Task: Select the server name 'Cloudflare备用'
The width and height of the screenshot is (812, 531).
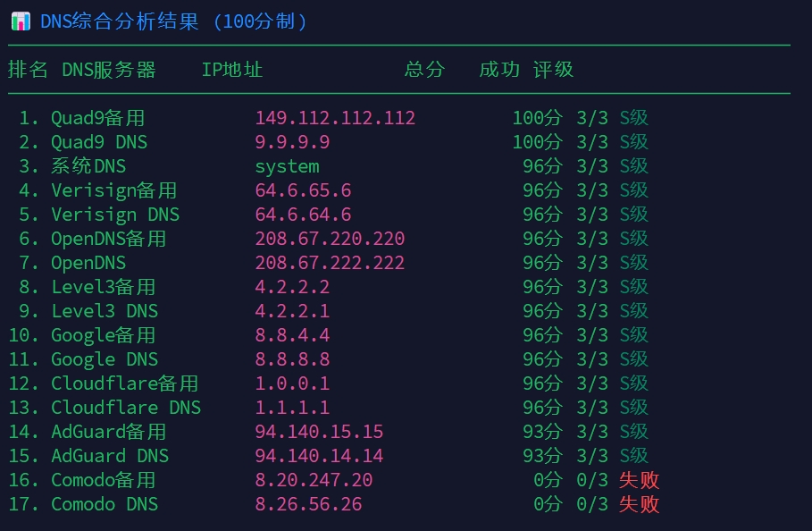Action: tap(125, 383)
